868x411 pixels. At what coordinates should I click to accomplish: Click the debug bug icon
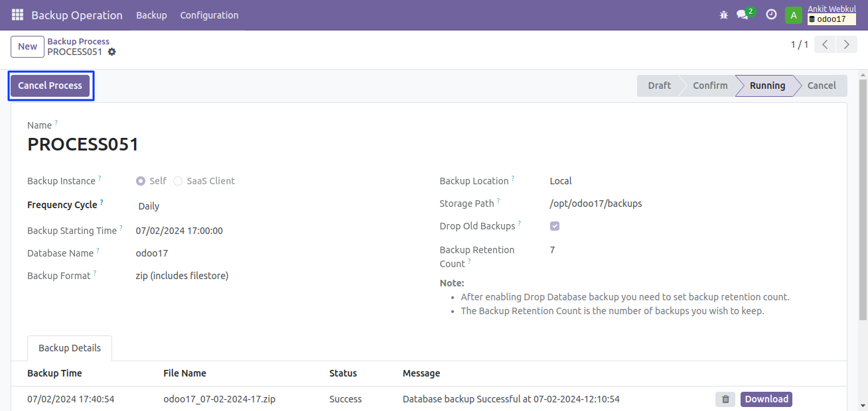click(x=723, y=15)
